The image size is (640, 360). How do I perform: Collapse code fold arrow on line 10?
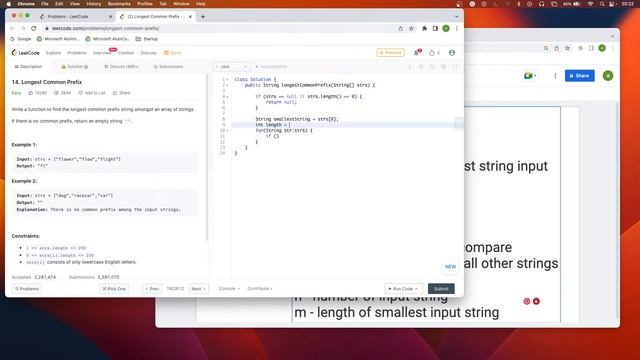coord(227,131)
